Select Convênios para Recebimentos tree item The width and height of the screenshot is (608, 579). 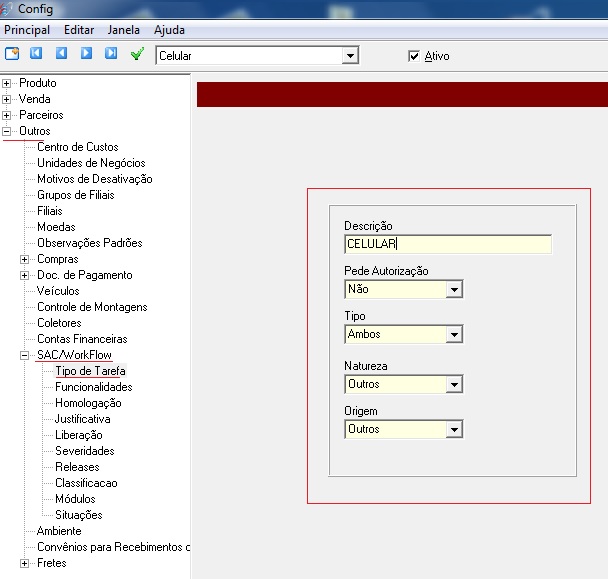click(x=113, y=547)
